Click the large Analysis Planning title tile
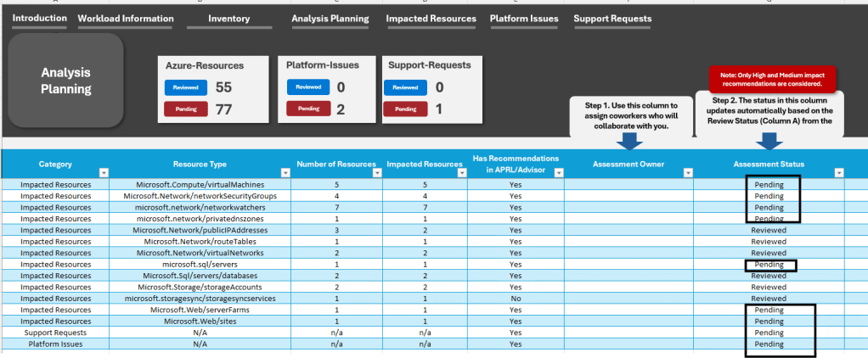Image resolution: width=868 pixels, height=358 pixels. [66, 81]
